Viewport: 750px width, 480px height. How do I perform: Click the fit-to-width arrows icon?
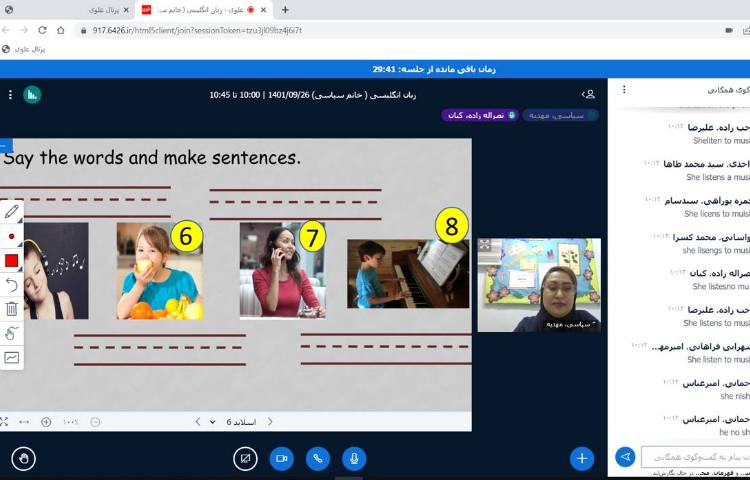tap(24, 422)
